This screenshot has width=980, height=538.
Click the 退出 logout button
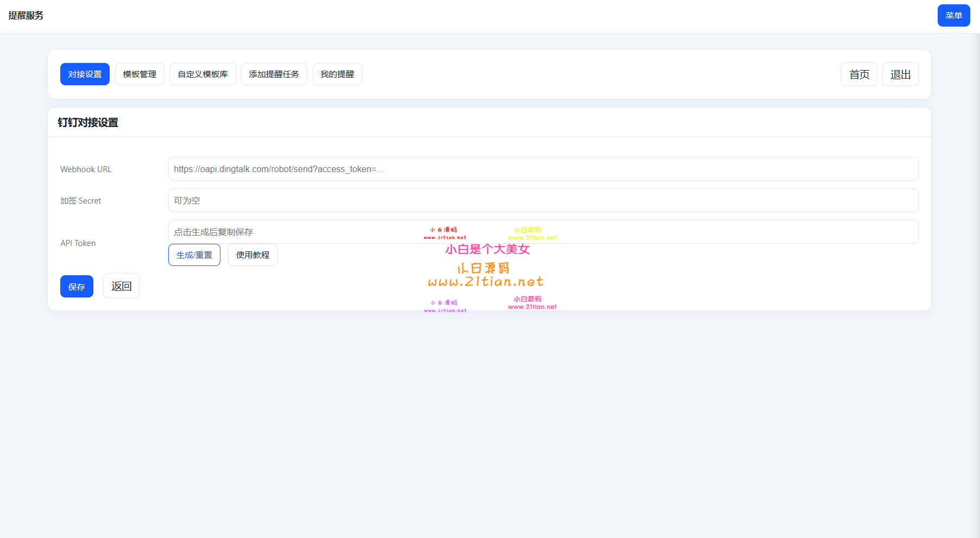[x=900, y=74]
